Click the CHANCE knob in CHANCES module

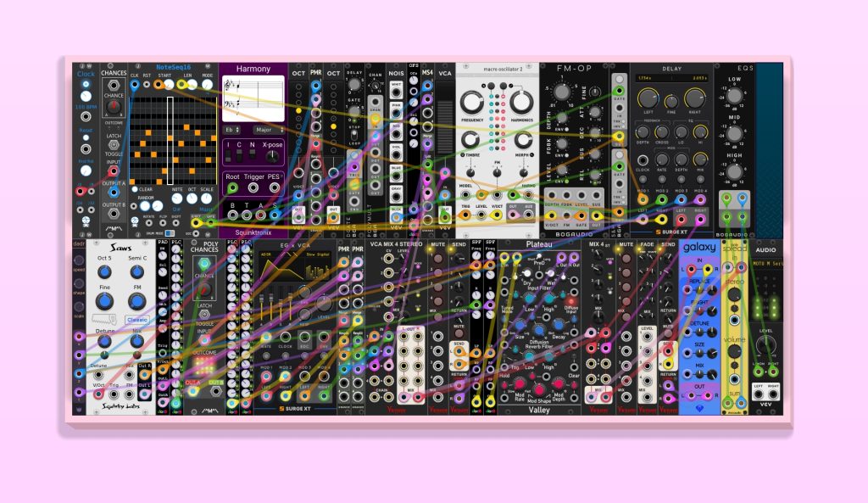(114, 107)
